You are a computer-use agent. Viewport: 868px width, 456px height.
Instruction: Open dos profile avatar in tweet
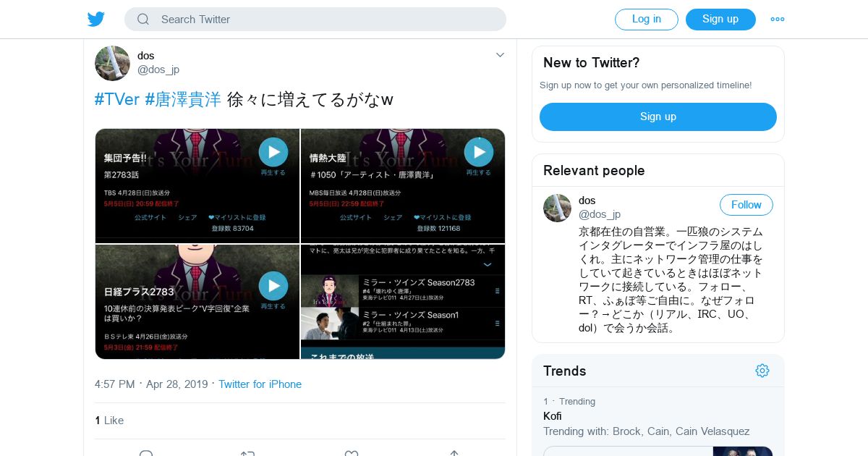tap(112, 63)
